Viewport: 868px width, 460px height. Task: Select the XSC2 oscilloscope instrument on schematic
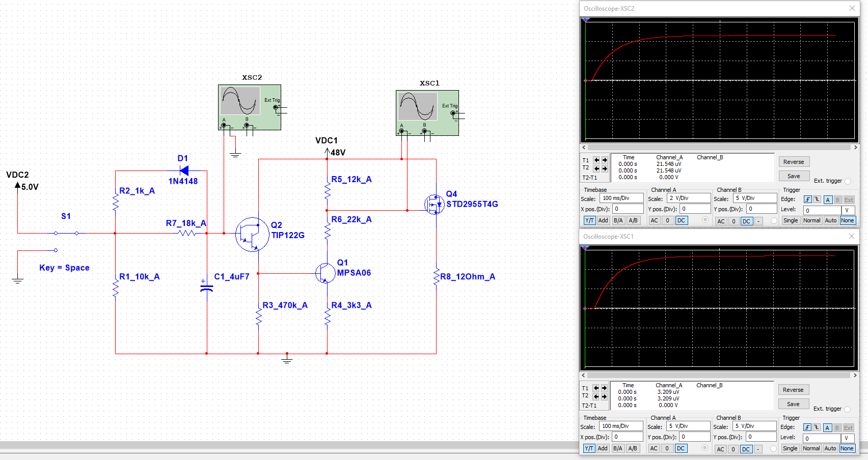pyautogui.click(x=249, y=107)
